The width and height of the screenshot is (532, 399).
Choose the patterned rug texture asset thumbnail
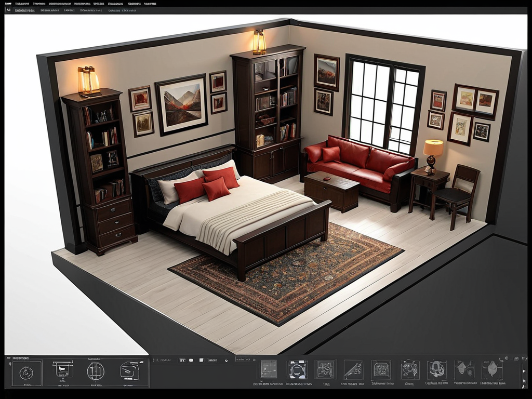[381, 369]
